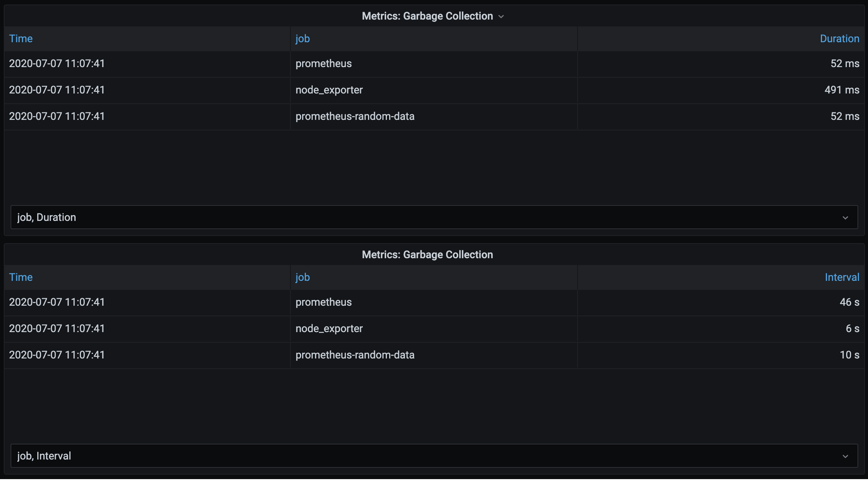Select prometheus-random-data cell in Interval table
The width and height of the screenshot is (868, 481).
355,355
